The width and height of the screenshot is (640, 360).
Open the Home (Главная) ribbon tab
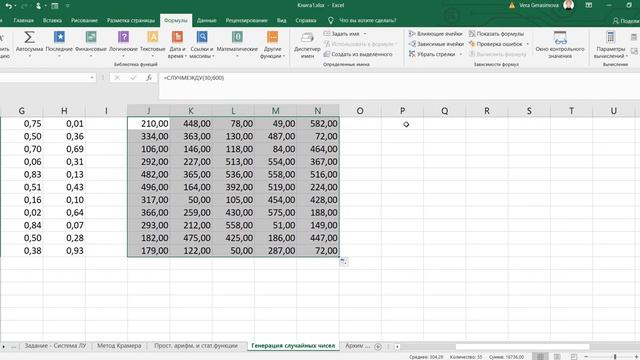[x=24, y=20]
